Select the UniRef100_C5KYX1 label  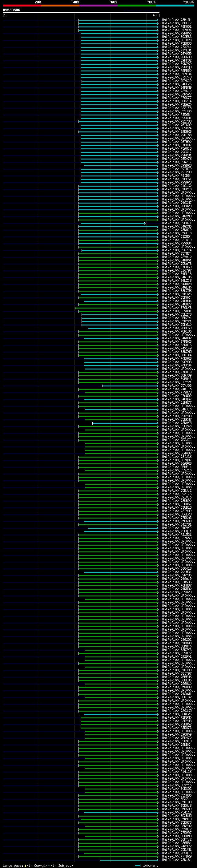click(x=177, y=321)
